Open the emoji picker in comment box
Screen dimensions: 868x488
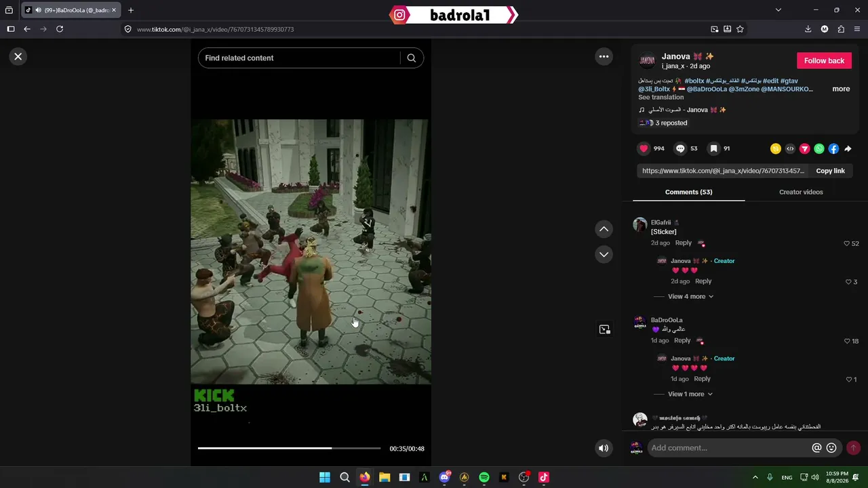click(x=831, y=448)
